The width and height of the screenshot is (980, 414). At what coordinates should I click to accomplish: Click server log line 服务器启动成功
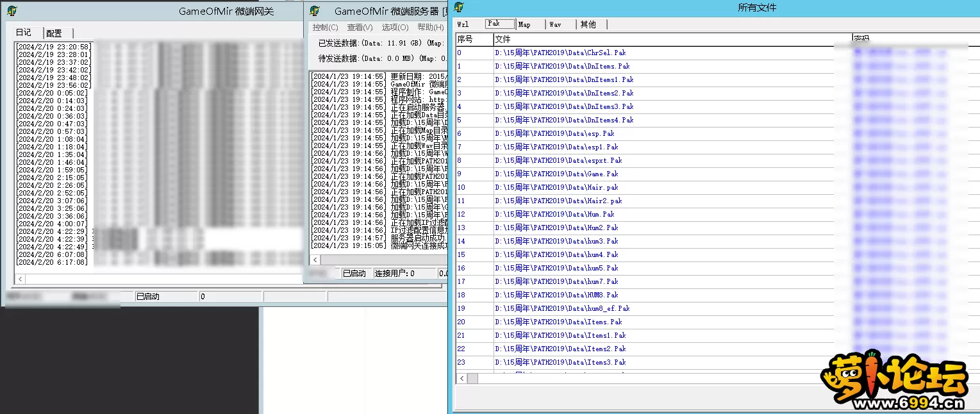point(379,238)
